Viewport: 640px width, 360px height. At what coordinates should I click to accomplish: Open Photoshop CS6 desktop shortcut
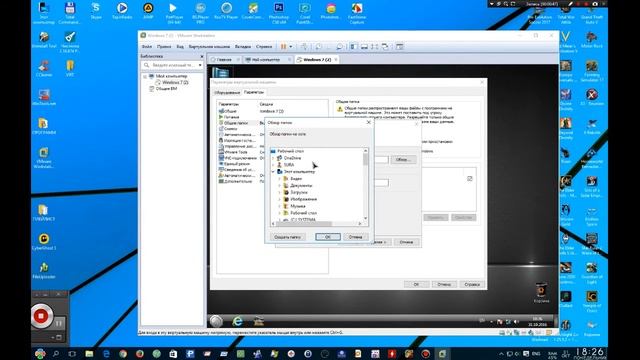click(x=279, y=12)
